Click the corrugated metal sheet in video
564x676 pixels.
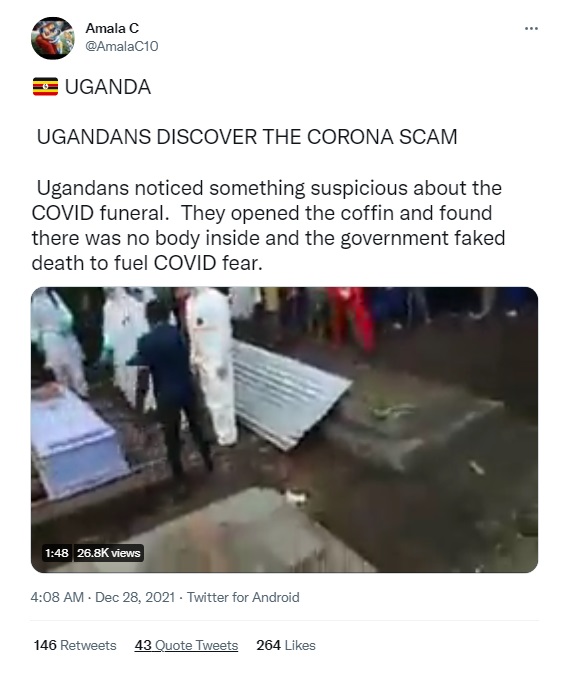pyautogui.click(x=289, y=394)
